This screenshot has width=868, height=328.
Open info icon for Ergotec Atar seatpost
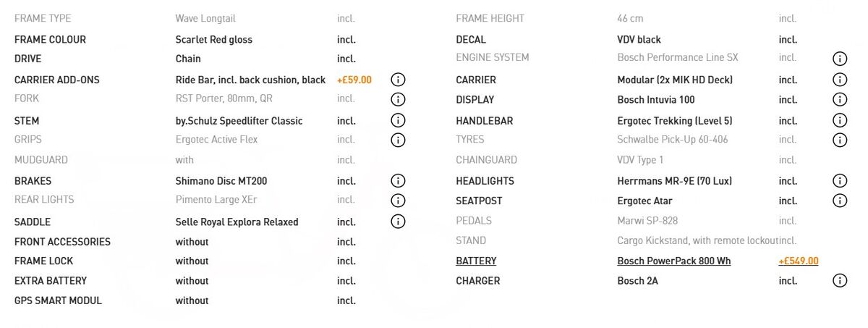coord(840,201)
